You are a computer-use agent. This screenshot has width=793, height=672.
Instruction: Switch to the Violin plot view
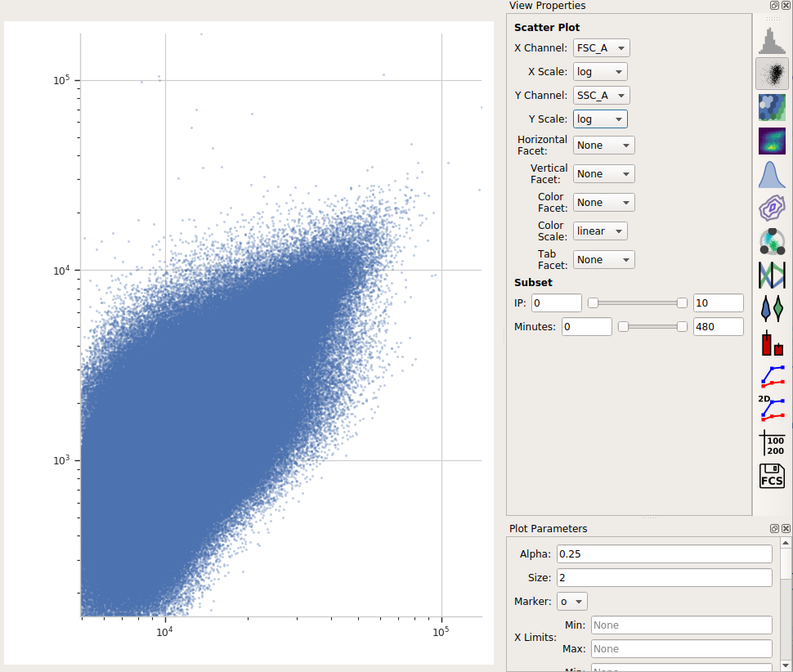(x=772, y=308)
